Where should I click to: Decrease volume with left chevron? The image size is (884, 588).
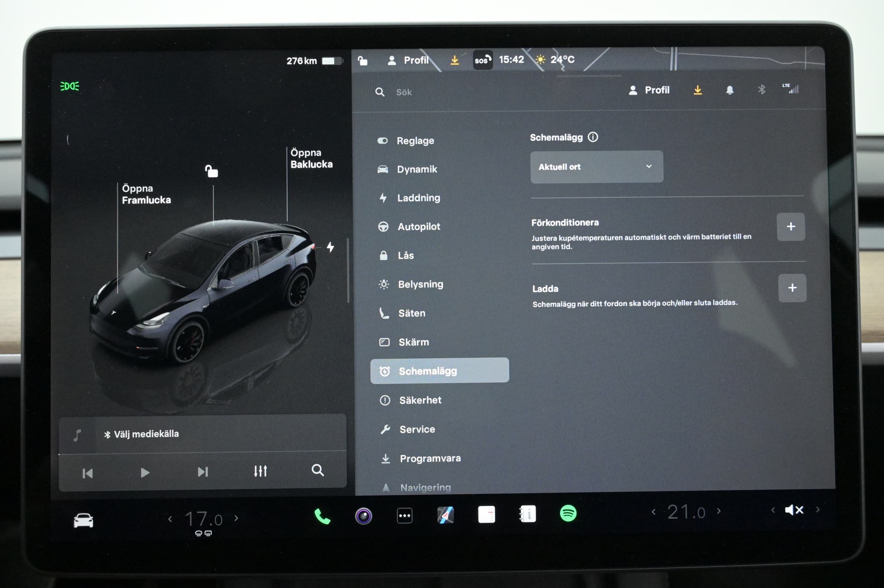(773, 510)
